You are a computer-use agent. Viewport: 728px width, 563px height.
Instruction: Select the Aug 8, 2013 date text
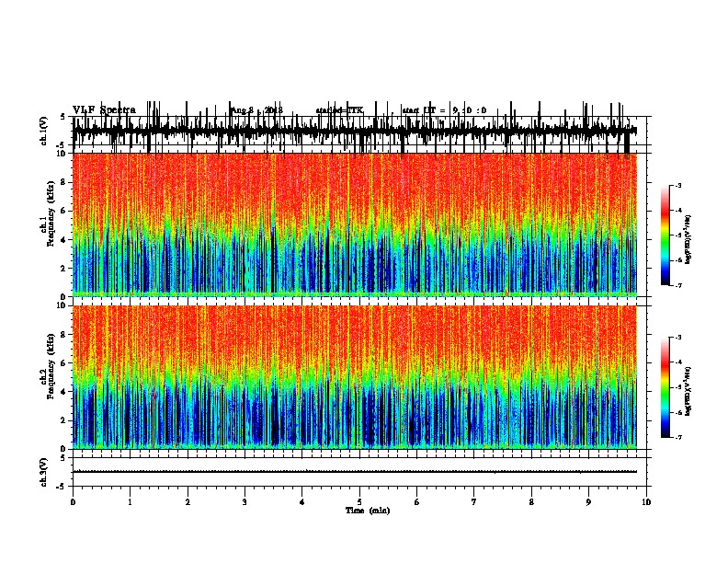[x=256, y=110]
